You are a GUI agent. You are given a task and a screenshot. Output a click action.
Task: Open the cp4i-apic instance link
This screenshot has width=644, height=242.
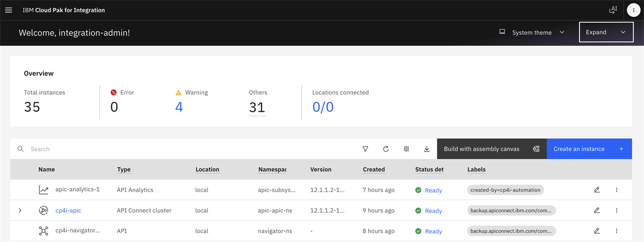pyautogui.click(x=68, y=210)
